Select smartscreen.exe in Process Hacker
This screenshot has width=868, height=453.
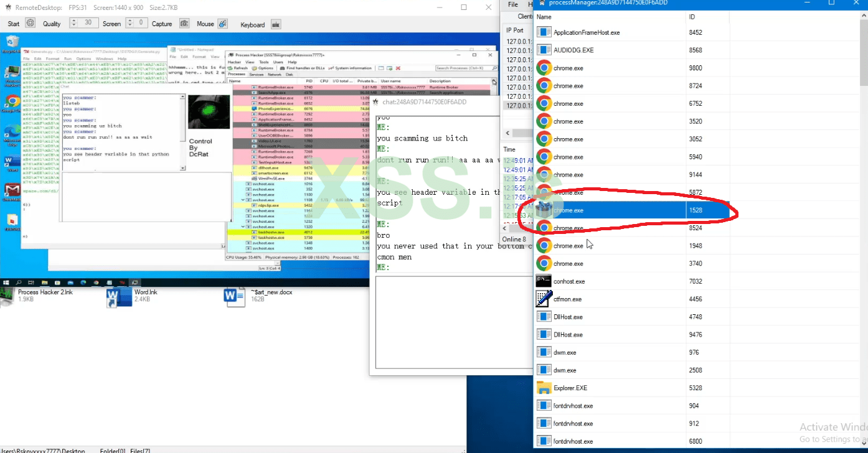271,173
